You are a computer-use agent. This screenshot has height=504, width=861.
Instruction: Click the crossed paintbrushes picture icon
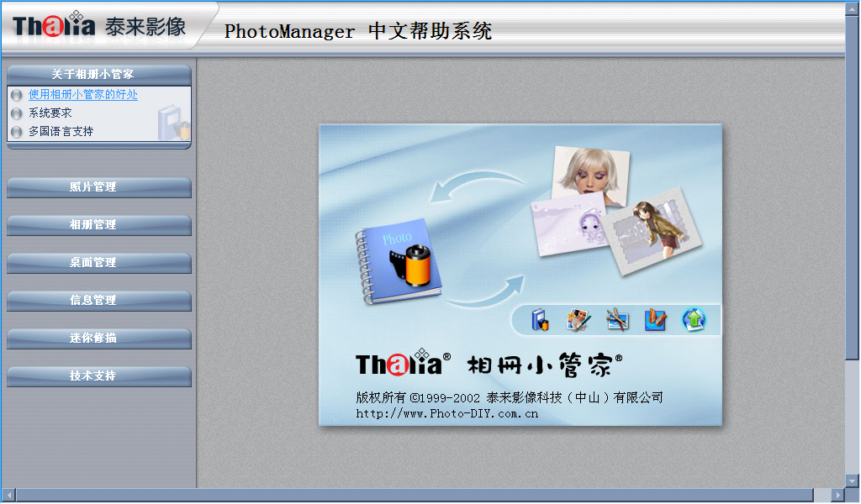pos(618,320)
